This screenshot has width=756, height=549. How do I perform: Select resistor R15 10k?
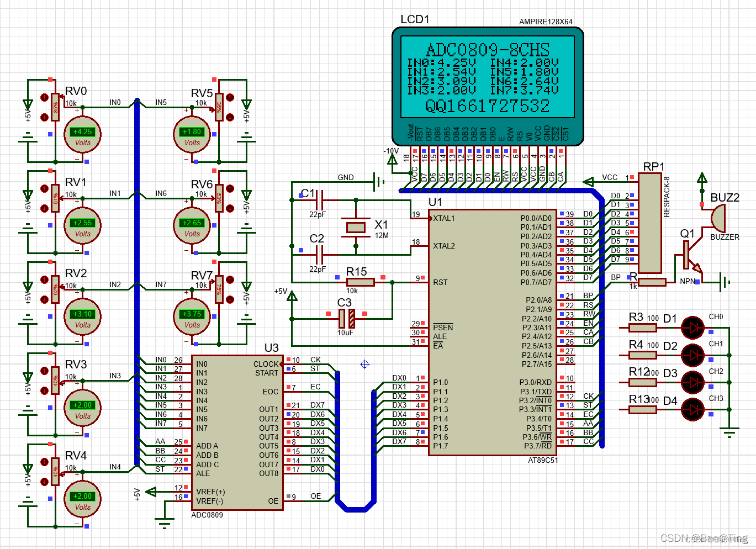360,282
